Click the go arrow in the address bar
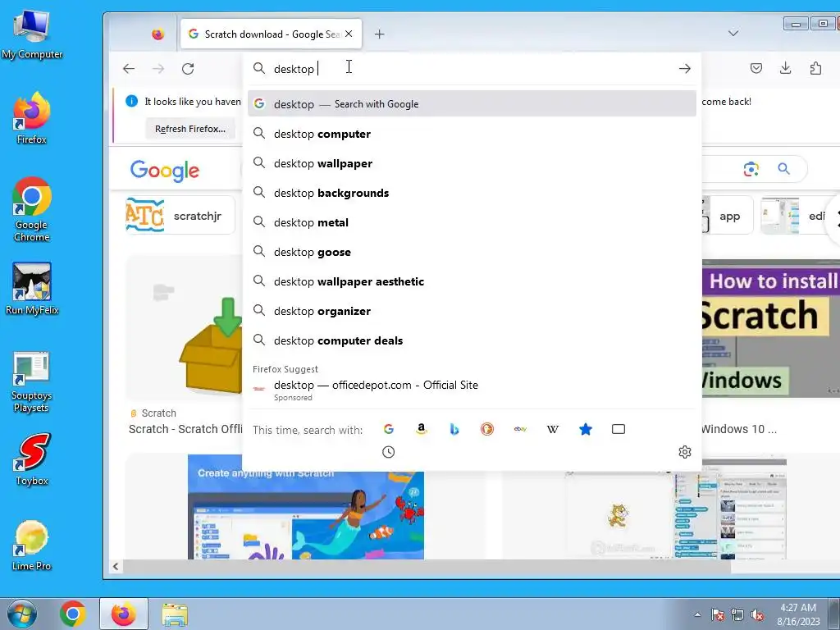Image resolution: width=840 pixels, height=630 pixels. [x=685, y=69]
